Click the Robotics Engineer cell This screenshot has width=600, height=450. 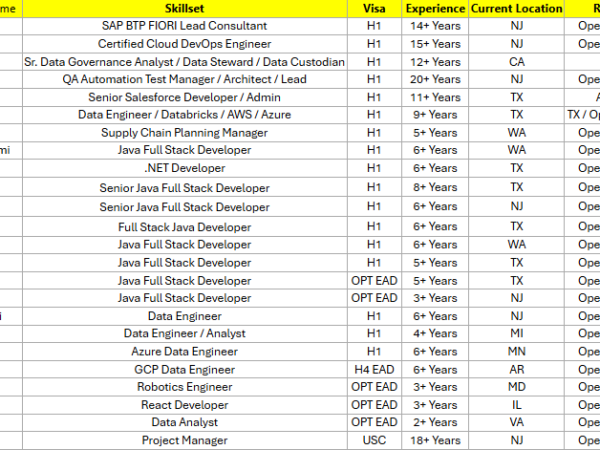pos(184,387)
